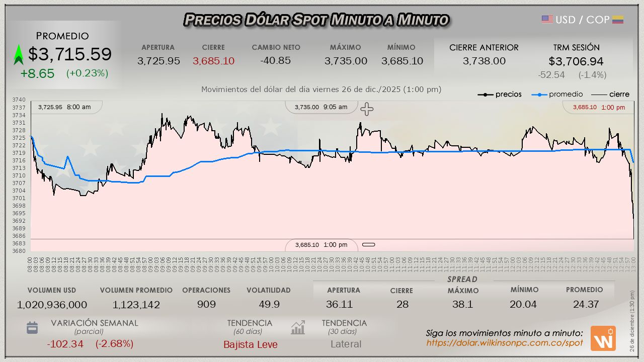
Task: Click the Precios Dólar Spot Minuto a Minuto title
Action: [x=316, y=20]
